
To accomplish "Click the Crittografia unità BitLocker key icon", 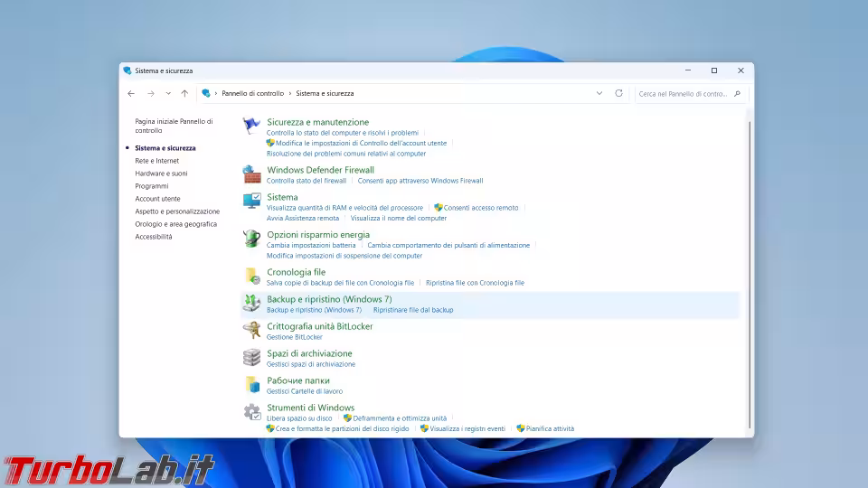I will point(251,331).
